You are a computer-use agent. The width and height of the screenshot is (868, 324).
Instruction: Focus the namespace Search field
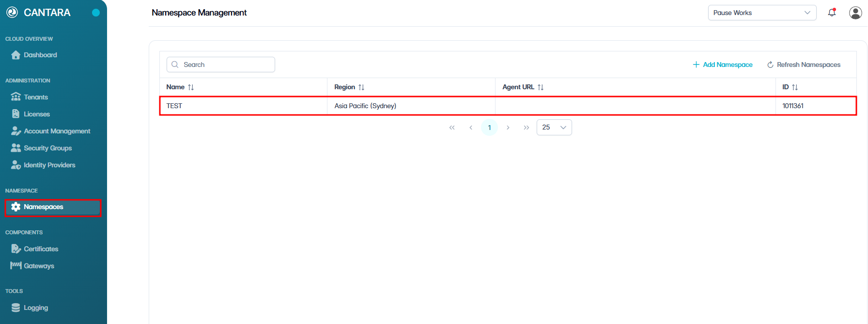(x=221, y=65)
